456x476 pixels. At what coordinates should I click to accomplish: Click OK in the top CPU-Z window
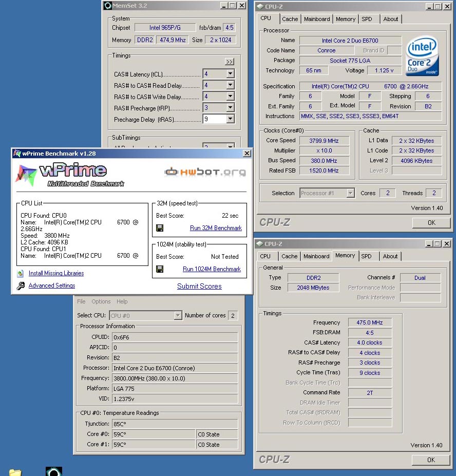coord(431,223)
